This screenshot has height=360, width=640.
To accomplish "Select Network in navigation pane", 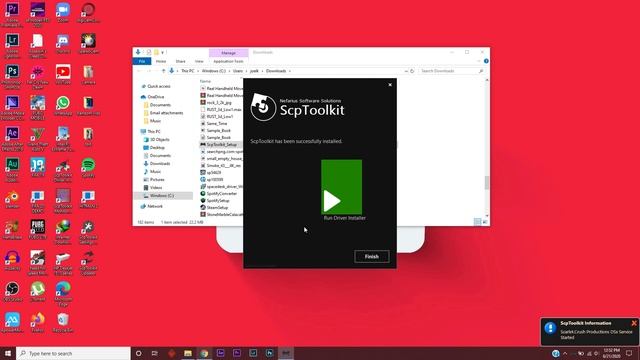I will tap(155, 206).
